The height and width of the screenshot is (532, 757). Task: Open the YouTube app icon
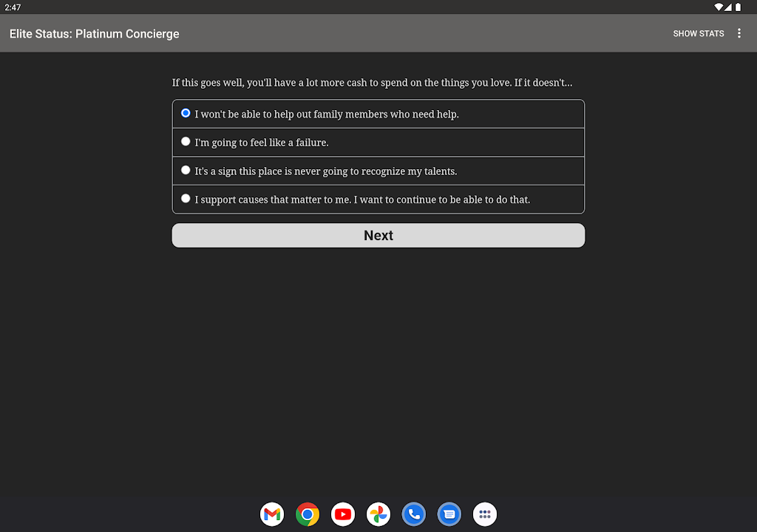point(343,514)
